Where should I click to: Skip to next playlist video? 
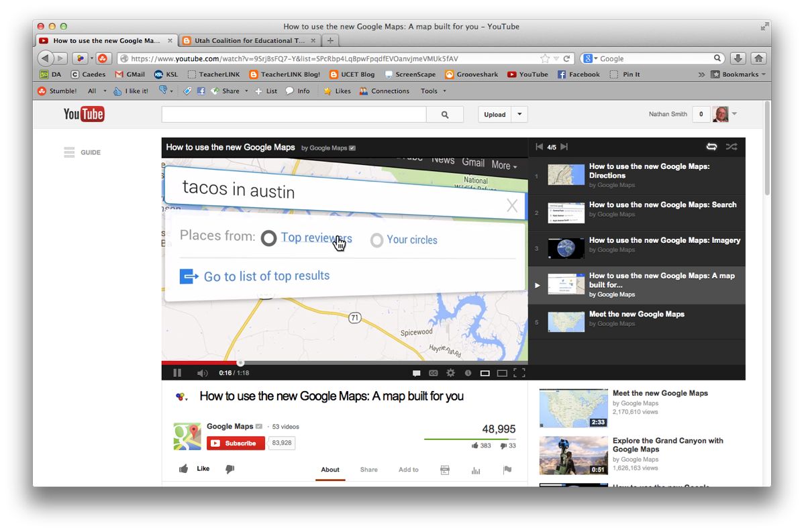click(564, 146)
